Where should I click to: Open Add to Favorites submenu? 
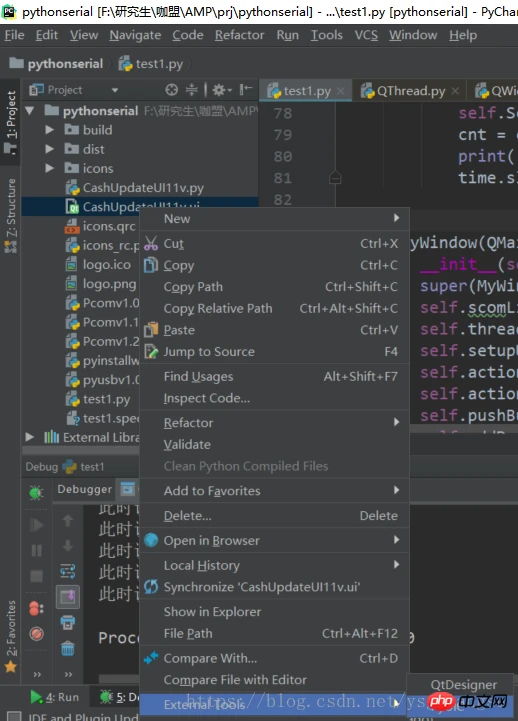tap(274, 491)
